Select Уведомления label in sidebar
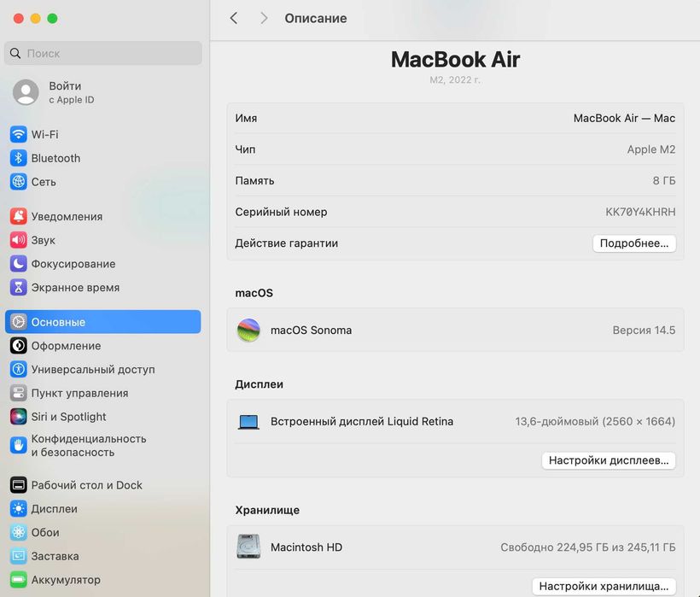700x597 pixels. (67, 217)
